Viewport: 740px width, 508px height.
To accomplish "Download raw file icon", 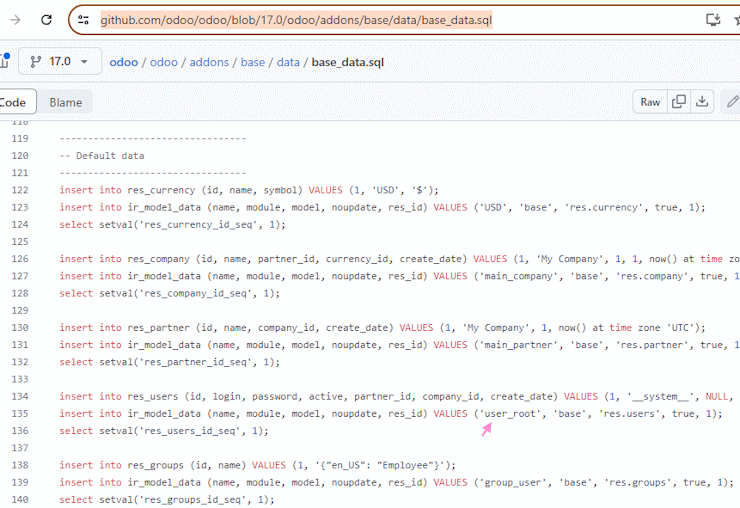I will 702,102.
